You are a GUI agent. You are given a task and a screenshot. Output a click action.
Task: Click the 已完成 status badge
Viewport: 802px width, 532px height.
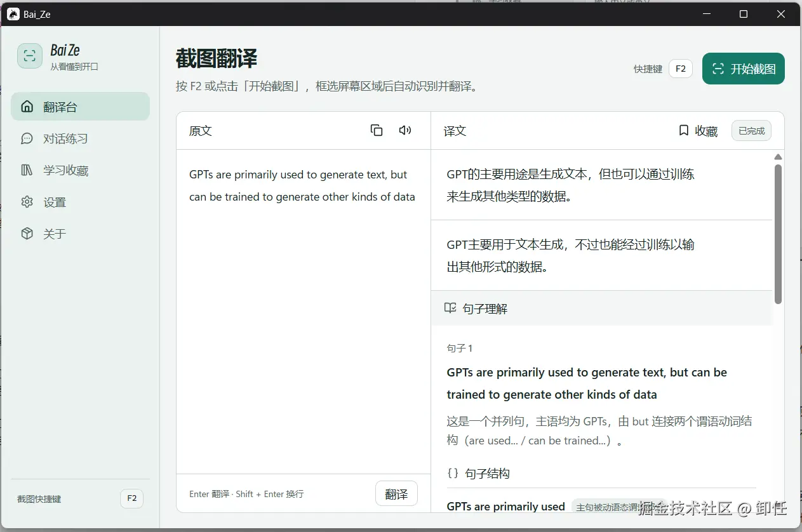pyautogui.click(x=751, y=131)
